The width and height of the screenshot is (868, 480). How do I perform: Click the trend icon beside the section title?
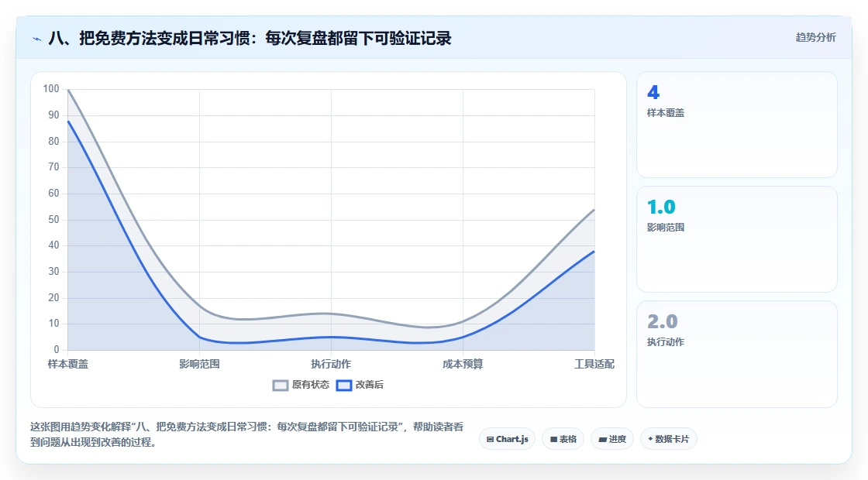pos(37,39)
